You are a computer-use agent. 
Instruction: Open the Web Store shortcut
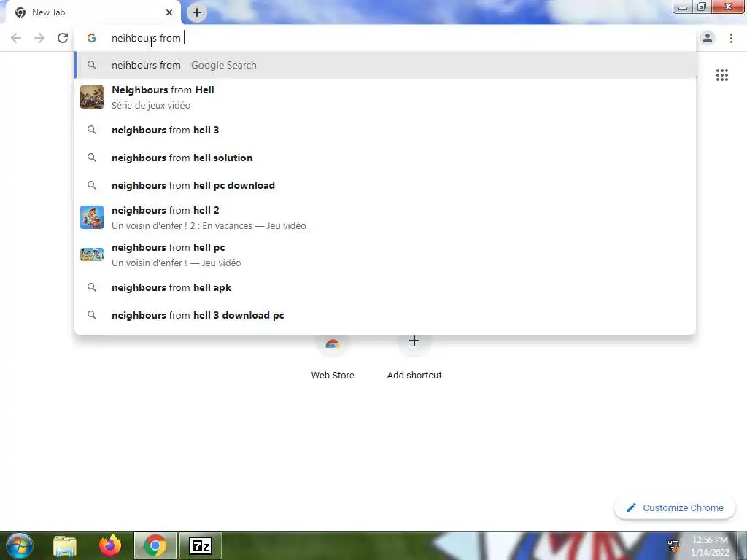[x=333, y=357]
